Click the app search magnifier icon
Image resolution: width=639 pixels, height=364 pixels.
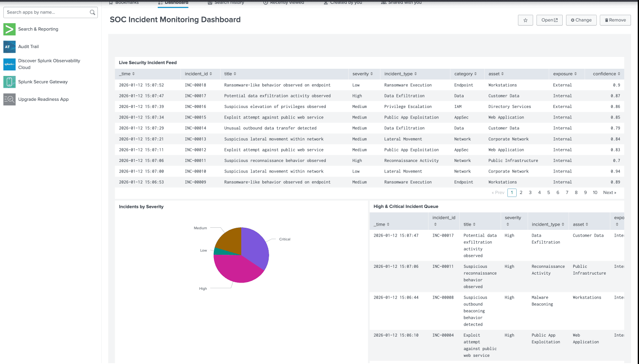(92, 12)
